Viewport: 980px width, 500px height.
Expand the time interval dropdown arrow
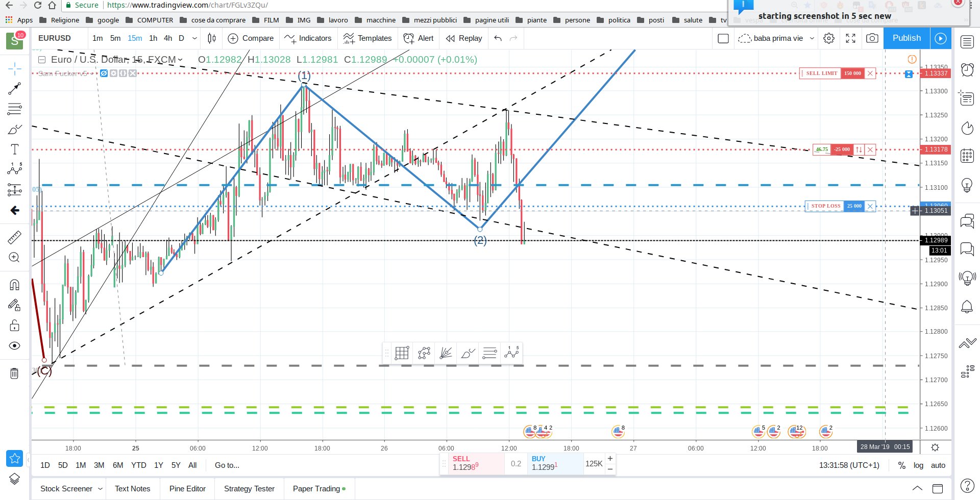[x=194, y=38]
